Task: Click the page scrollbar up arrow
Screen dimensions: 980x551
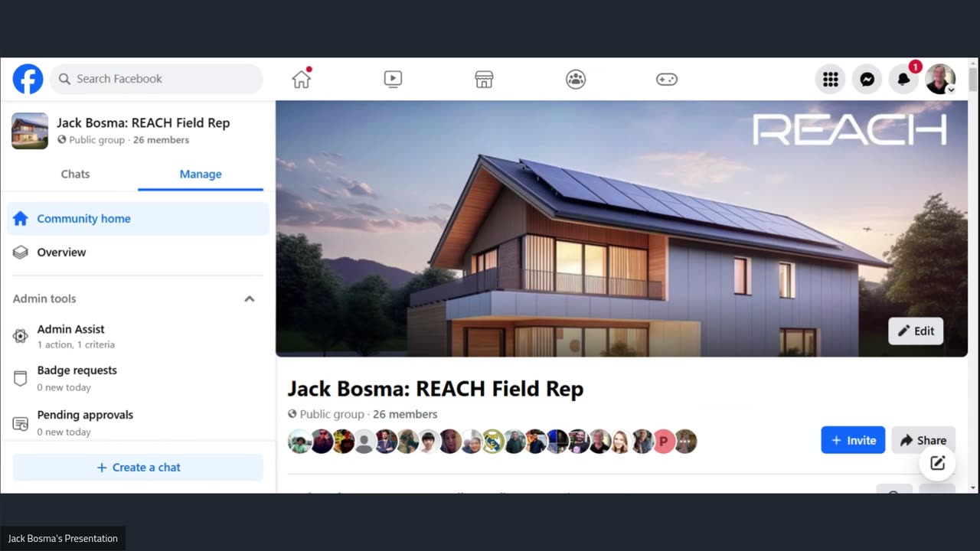Action: point(973,63)
